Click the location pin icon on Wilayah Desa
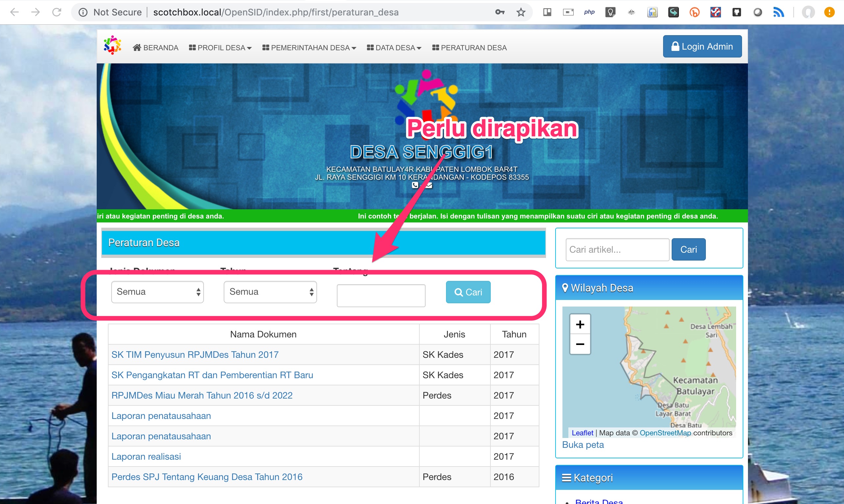The width and height of the screenshot is (844, 504). 565,288
